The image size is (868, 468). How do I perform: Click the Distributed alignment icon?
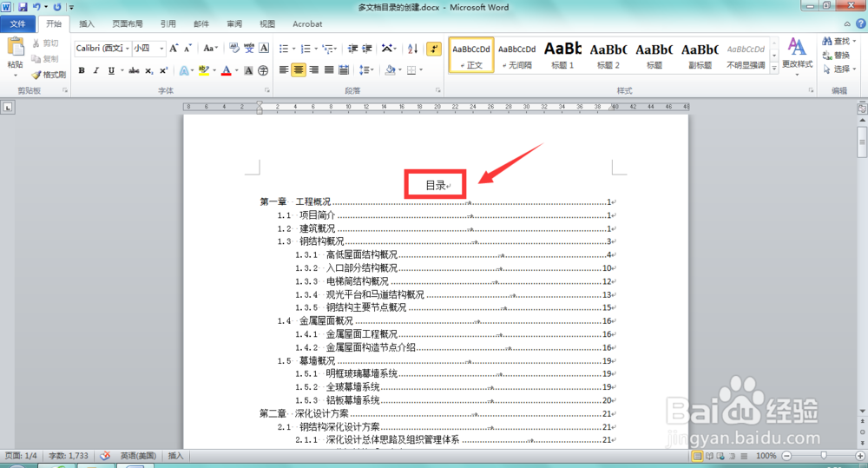click(x=344, y=69)
